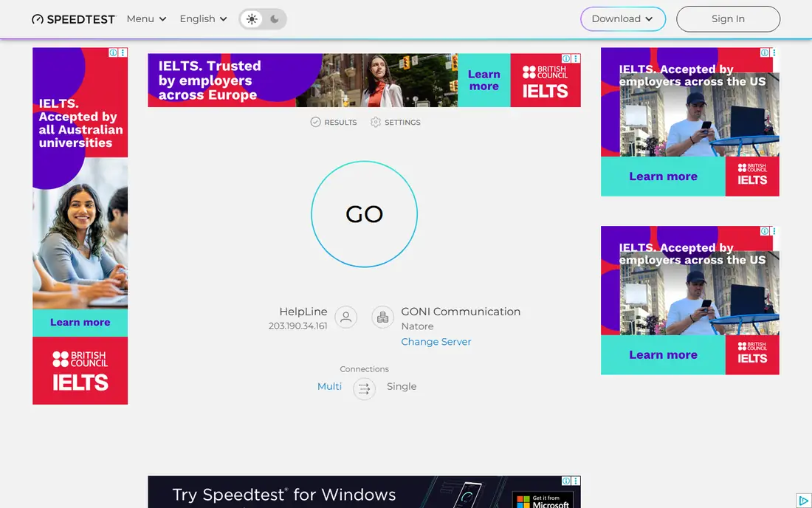Open the English language dropdown
The width and height of the screenshot is (812, 508).
click(204, 19)
